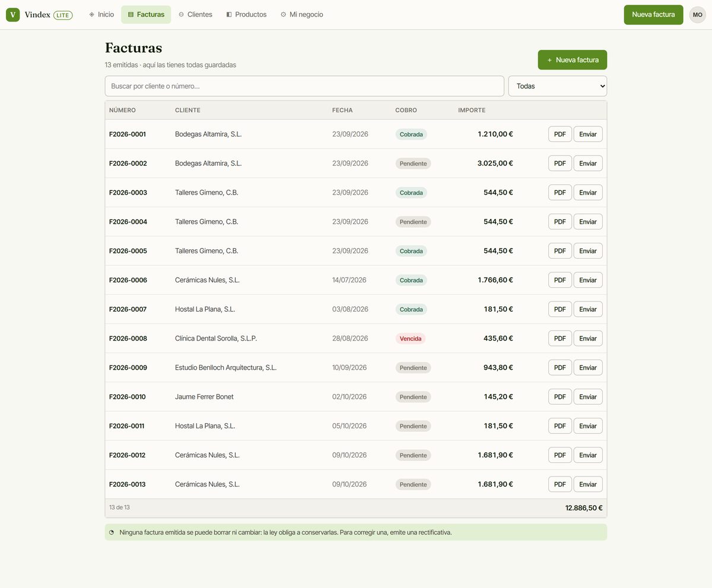
Task: Click the total 12.886,50 €
Action: [584, 508]
